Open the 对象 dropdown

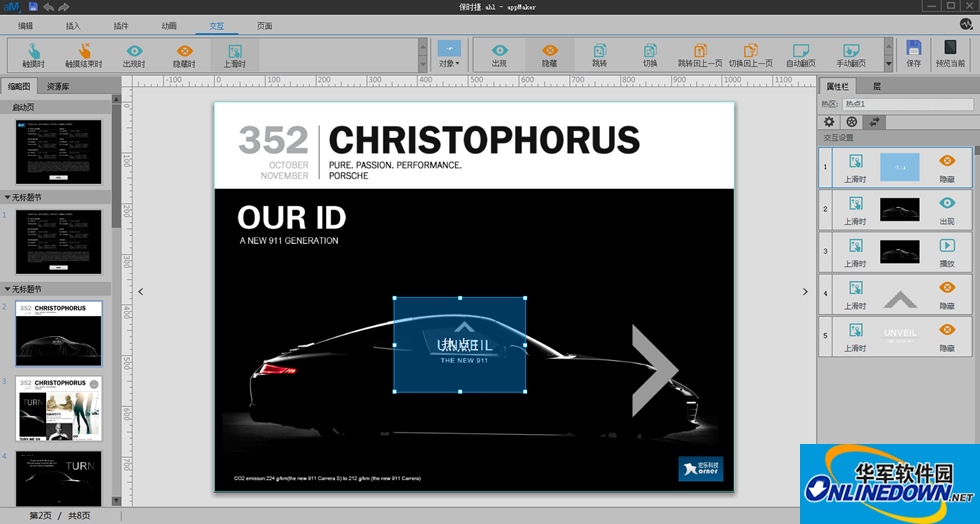449,52
